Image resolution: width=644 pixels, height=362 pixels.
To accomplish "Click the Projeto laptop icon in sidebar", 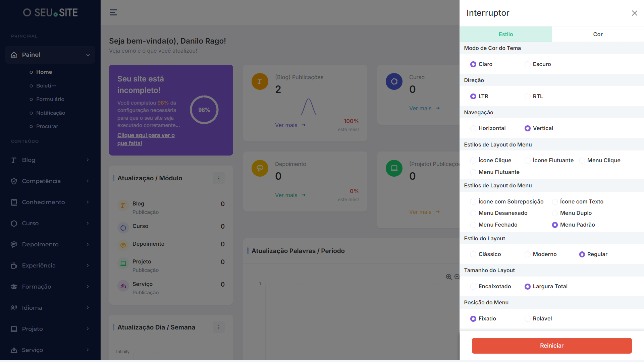I will [x=14, y=329].
